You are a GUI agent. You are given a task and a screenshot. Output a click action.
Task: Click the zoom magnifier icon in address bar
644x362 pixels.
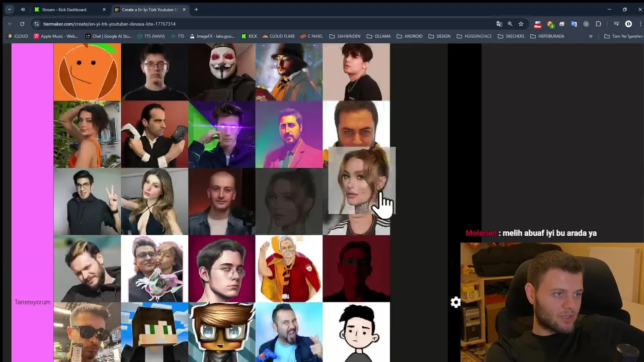pos(510,24)
